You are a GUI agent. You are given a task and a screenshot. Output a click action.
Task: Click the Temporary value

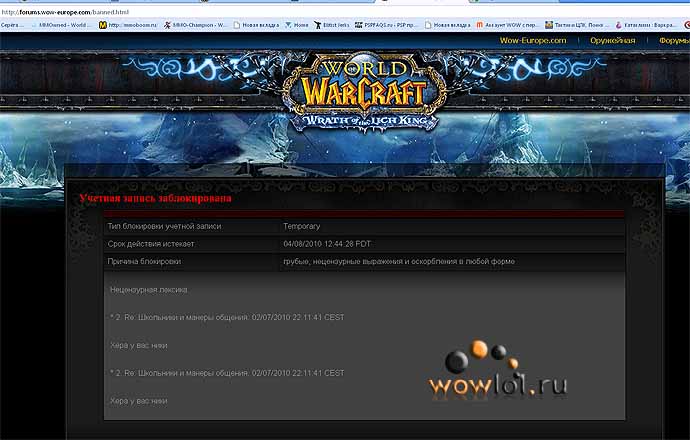(301, 226)
